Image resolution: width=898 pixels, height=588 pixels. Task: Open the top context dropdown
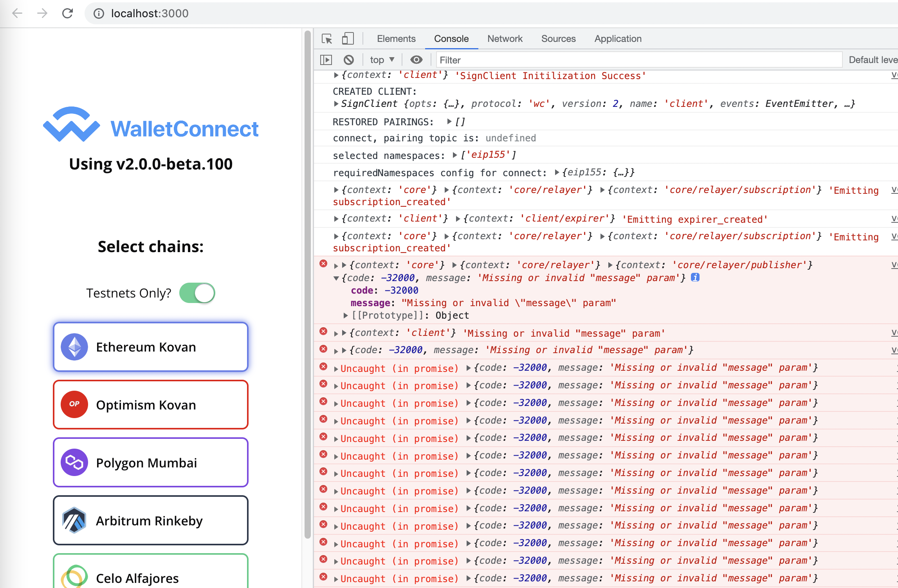[x=382, y=60]
